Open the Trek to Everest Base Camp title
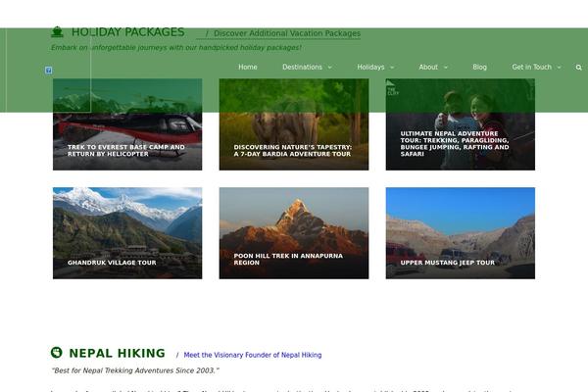 pos(126,150)
